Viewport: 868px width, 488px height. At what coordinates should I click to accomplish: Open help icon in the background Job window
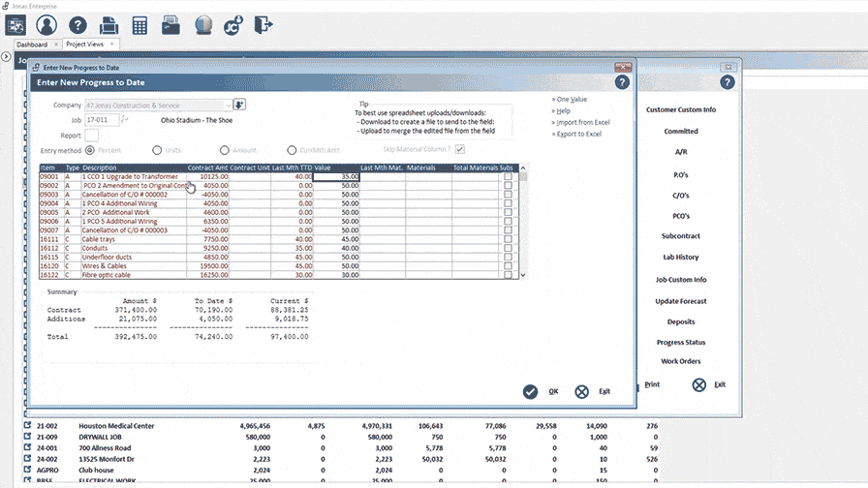[x=728, y=82]
